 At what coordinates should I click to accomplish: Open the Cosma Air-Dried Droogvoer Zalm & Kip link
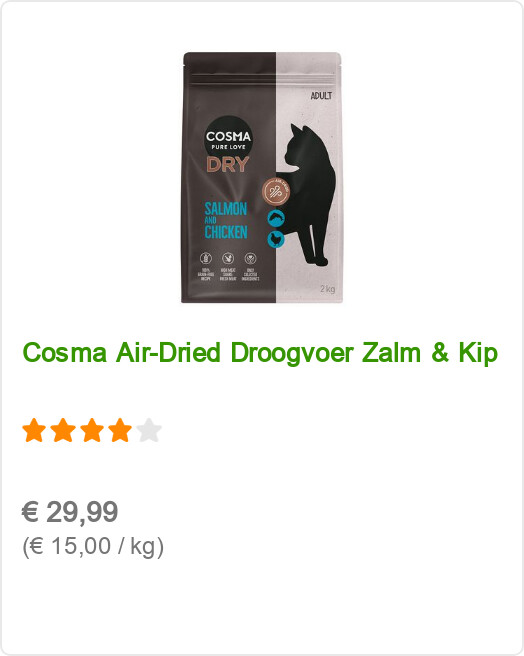pyautogui.click(x=260, y=353)
